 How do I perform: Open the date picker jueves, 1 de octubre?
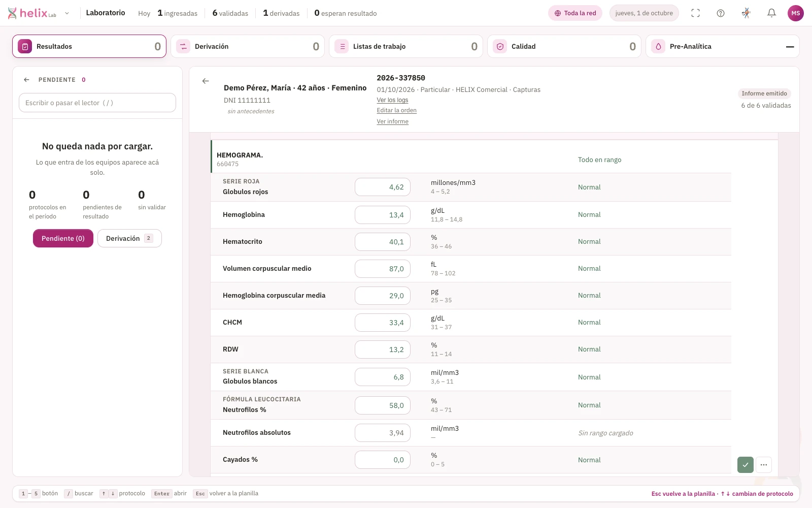click(644, 13)
